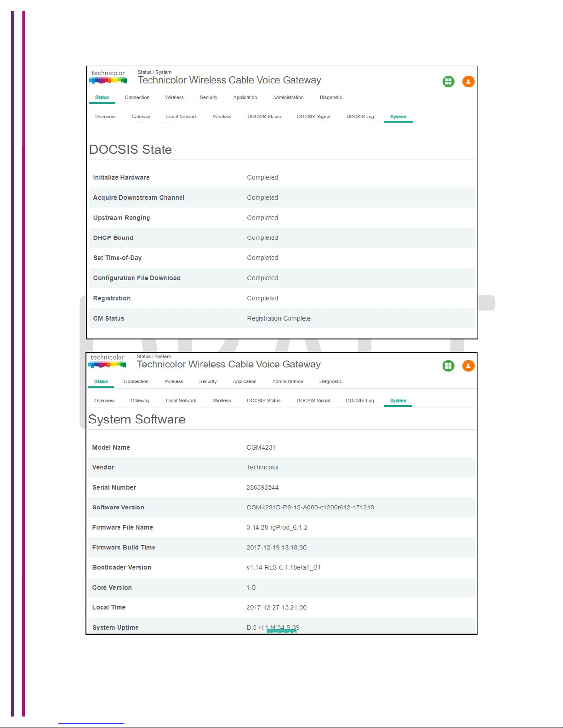Click the "Configuration File Download" row label
The height and width of the screenshot is (728, 563).
(x=137, y=278)
